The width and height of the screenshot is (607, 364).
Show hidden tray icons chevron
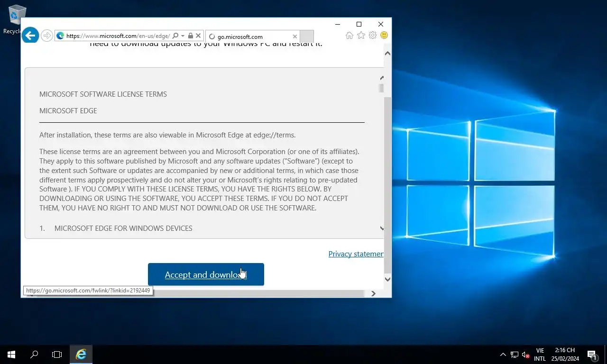coord(503,354)
